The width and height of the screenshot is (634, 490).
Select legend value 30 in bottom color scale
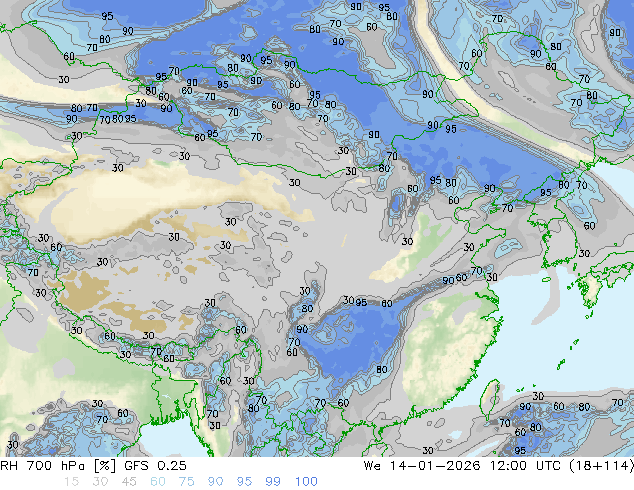click(x=100, y=482)
